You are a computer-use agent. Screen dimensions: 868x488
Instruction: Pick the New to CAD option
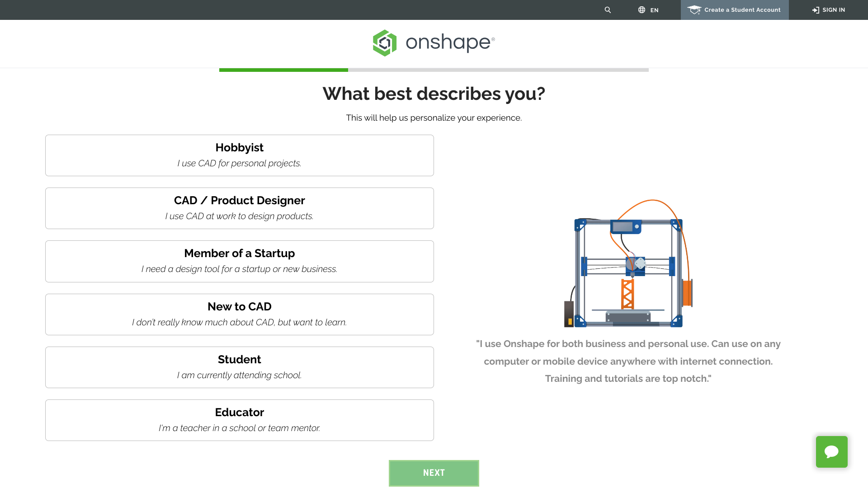[x=239, y=314]
